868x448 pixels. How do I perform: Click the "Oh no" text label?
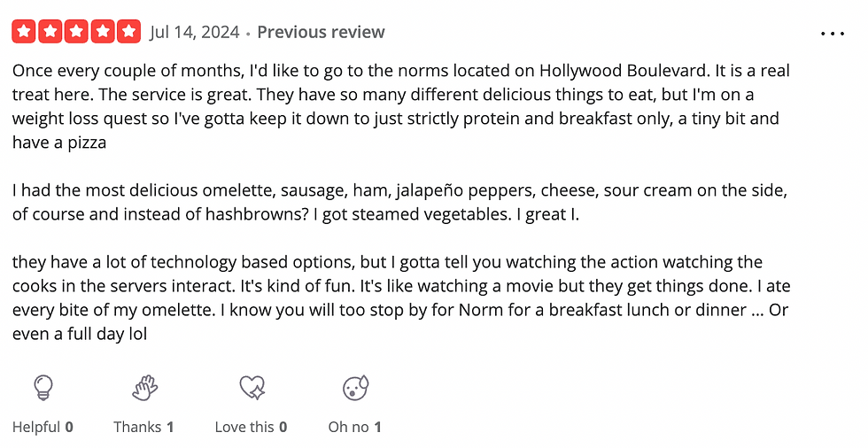tap(348, 427)
